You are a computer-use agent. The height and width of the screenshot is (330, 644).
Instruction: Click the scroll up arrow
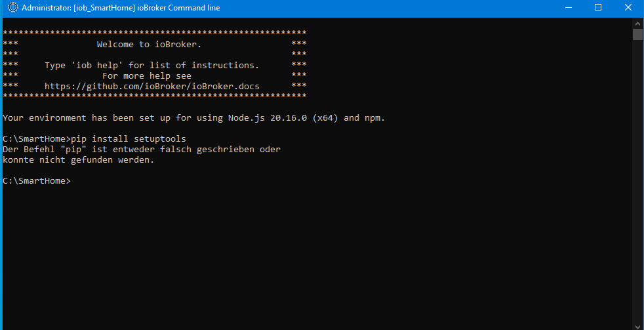[x=637, y=23]
